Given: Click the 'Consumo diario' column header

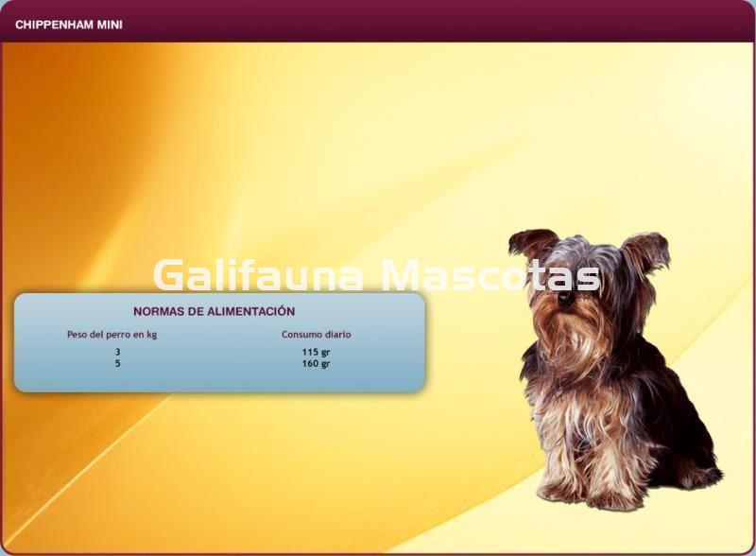Looking at the screenshot, I should tap(317, 335).
